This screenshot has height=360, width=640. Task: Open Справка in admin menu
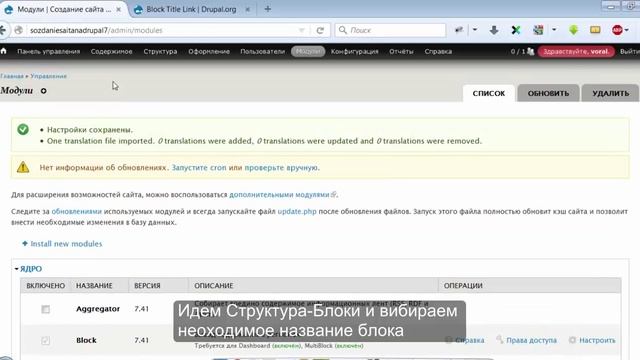(438, 51)
